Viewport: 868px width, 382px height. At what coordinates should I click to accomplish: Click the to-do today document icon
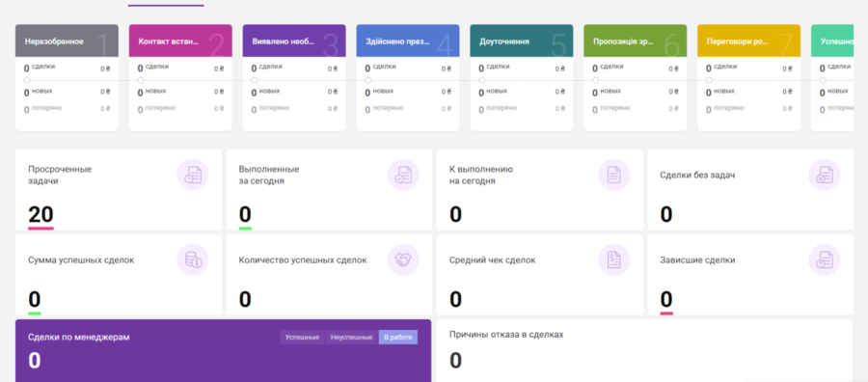[614, 175]
